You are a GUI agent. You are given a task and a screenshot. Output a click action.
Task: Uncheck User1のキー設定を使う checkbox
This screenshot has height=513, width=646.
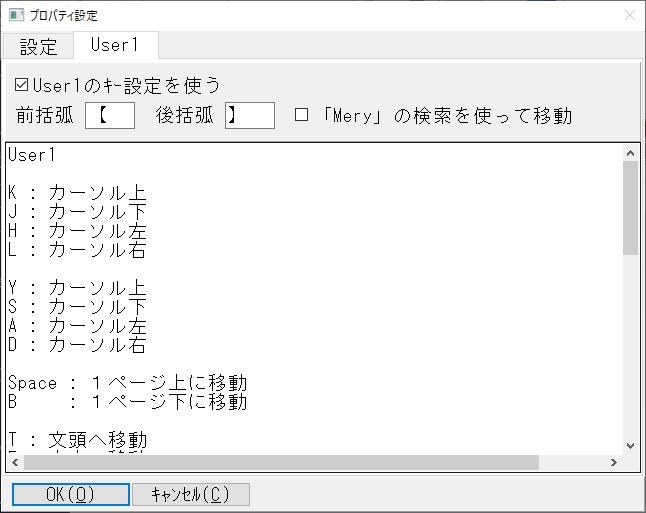coord(22,86)
